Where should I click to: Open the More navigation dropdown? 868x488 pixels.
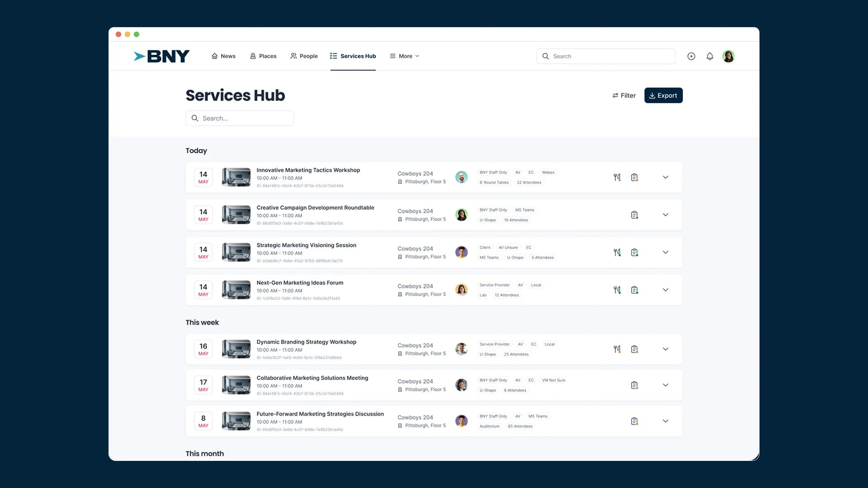pos(404,56)
